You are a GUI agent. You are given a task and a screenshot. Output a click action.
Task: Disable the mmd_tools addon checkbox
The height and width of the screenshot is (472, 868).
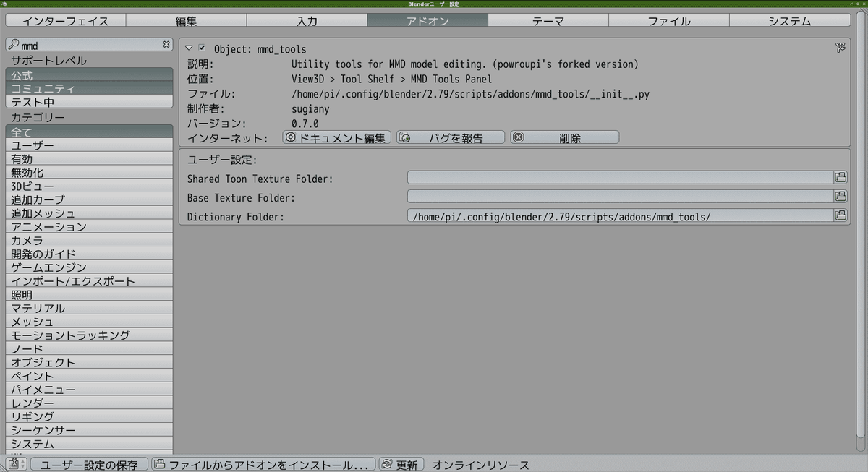tap(202, 48)
